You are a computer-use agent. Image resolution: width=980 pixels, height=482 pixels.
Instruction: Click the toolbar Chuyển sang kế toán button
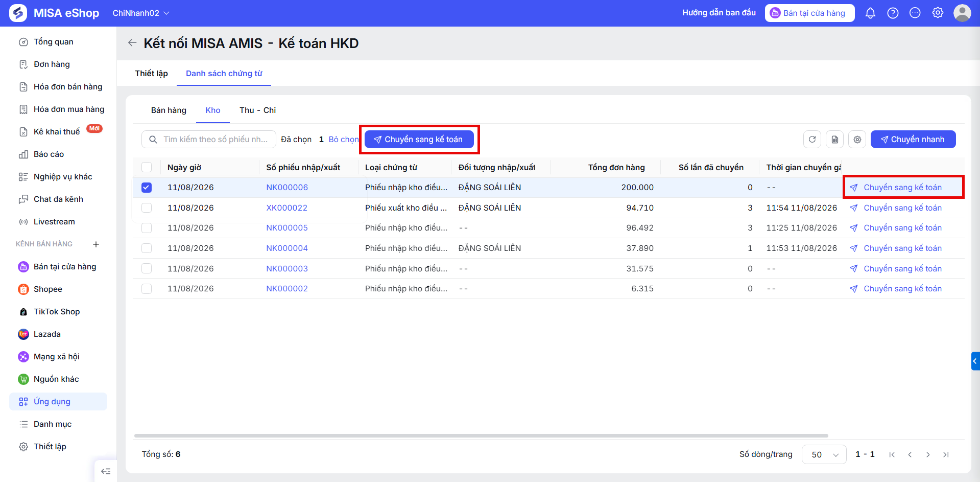tap(419, 139)
